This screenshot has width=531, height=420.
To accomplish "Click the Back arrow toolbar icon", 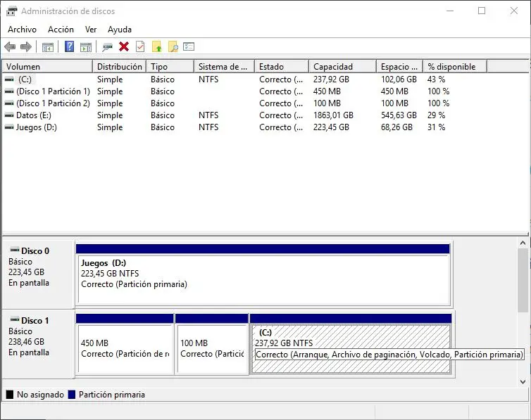I will [x=10, y=47].
